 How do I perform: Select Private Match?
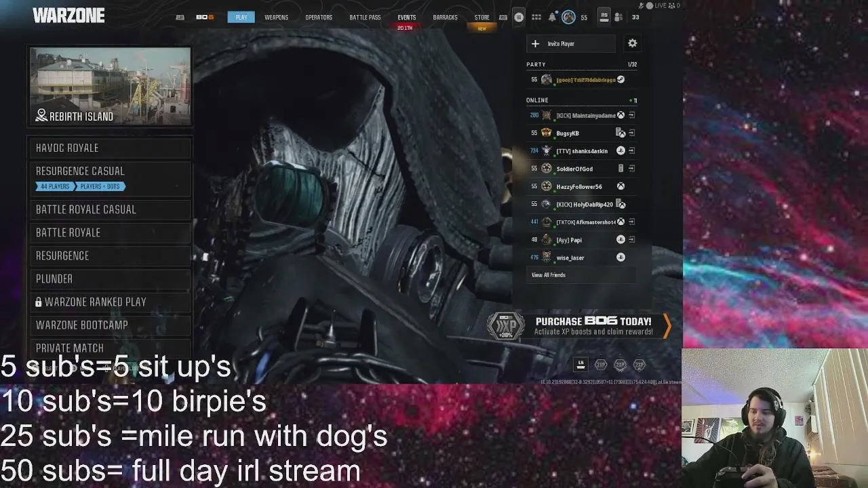[x=110, y=348]
